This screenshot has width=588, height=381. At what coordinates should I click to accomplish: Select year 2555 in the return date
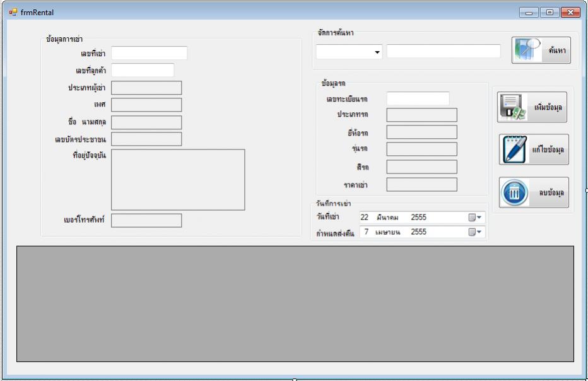pyautogui.click(x=418, y=232)
